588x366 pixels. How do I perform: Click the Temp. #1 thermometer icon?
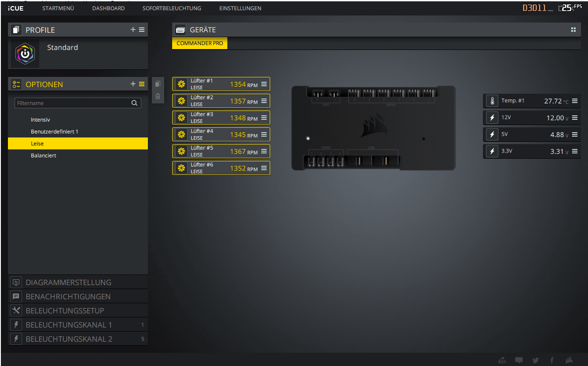tap(492, 101)
